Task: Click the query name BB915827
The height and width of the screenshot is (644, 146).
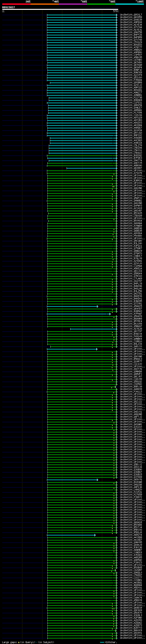Action: click(x=8, y=7)
